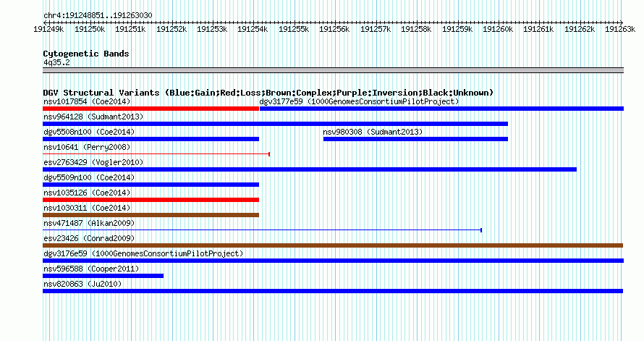The image size is (644, 341).
Task: Select dgv5508n100 (Coe2014) label
Action: point(89,132)
